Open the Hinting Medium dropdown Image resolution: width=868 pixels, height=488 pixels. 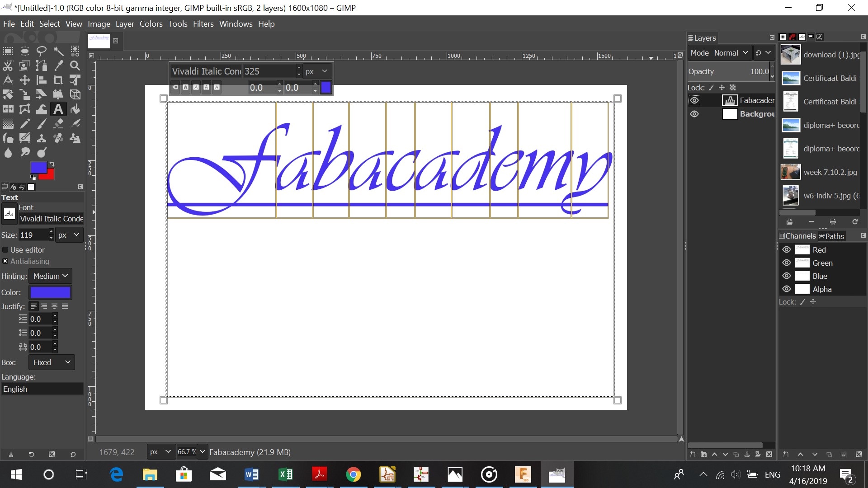point(50,276)
